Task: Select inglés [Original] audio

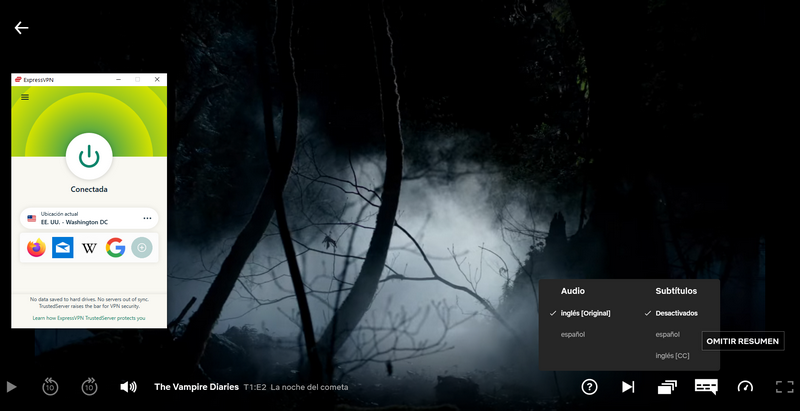Action: pyautogui.click(x=585, y=313)
